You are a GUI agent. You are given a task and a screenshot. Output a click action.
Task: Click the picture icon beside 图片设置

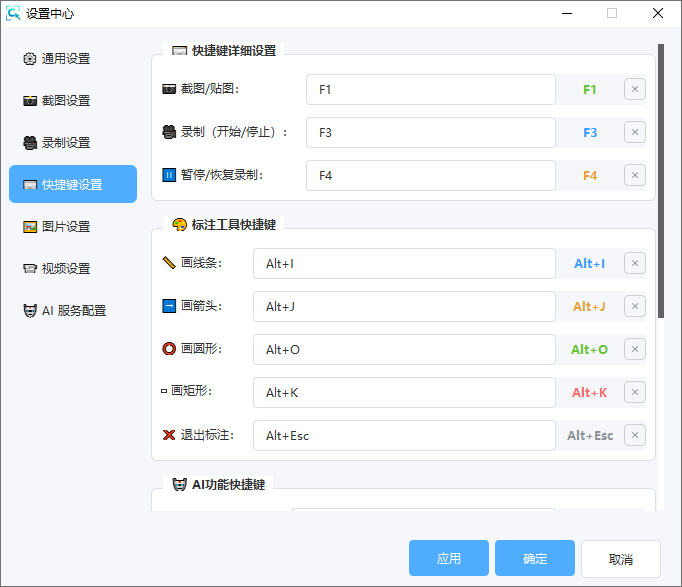click(x=30, y=227)
